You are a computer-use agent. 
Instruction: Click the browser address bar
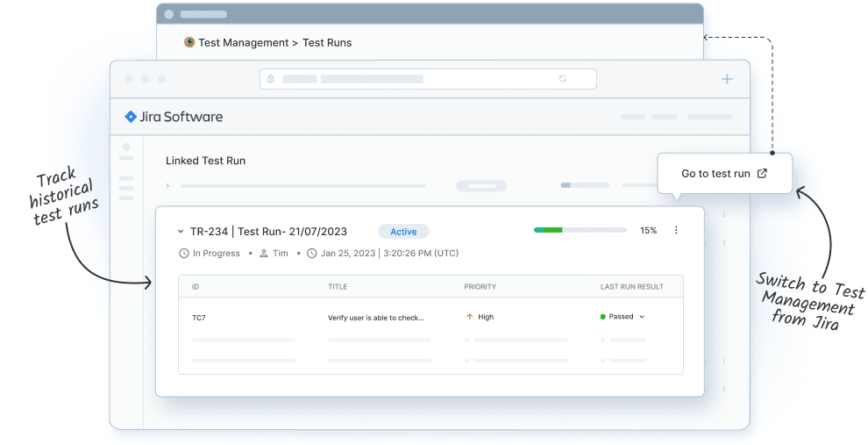(428, 79)
